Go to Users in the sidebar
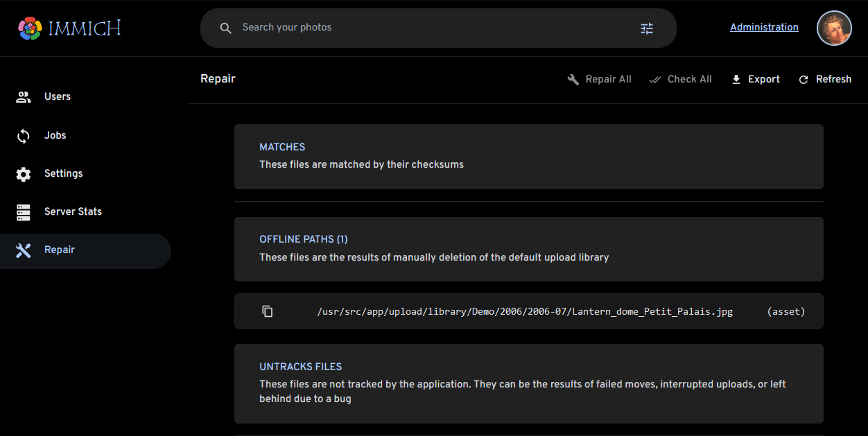The height and width of the screenshot is (436, 868). point(58,96)
